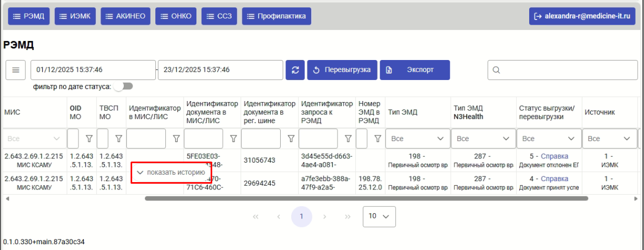Switch to the ИЭМК section
This screenshot has height=250, width=644.
click(75, 16)
